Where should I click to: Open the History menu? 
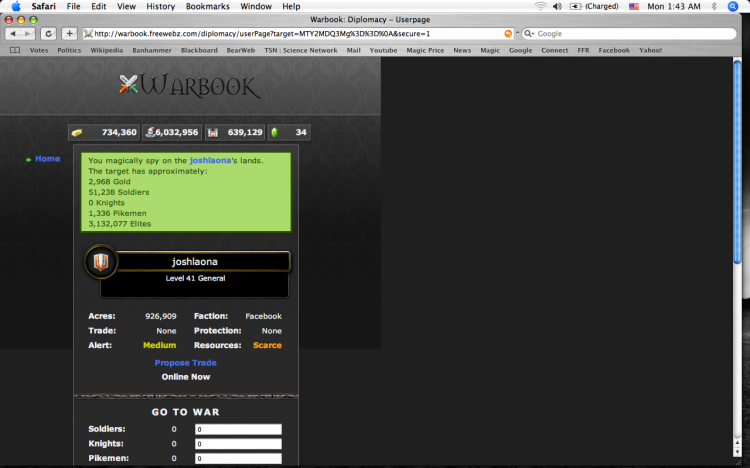pos(160,6)
